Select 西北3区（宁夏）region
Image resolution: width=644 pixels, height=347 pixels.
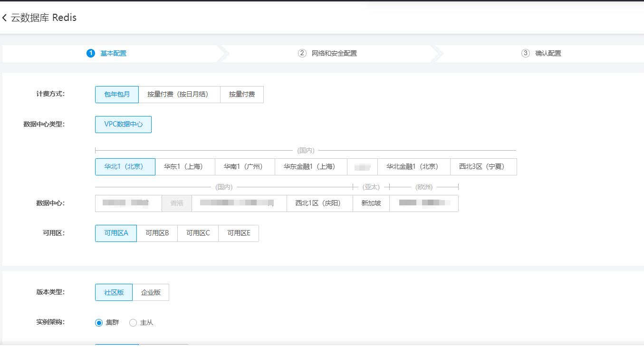[x=483, y=167]
